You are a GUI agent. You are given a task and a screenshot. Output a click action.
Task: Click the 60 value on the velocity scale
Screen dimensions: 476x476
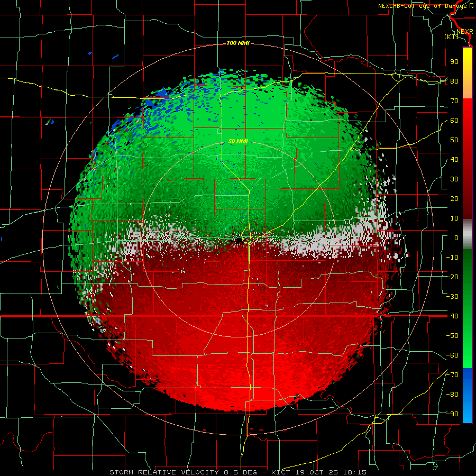point(454,121)
